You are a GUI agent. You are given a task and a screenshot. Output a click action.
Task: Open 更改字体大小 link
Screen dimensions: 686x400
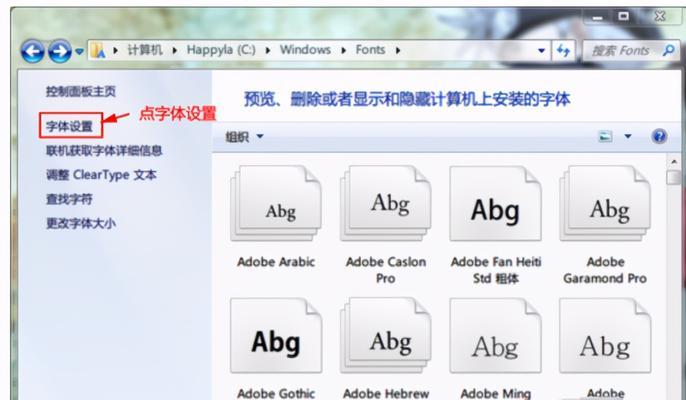81,223
